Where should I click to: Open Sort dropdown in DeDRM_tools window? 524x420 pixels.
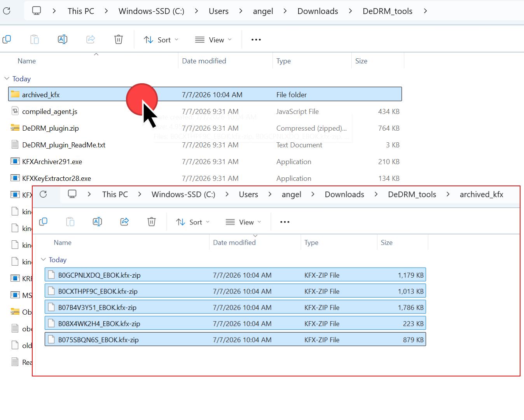tap(161, 40)
